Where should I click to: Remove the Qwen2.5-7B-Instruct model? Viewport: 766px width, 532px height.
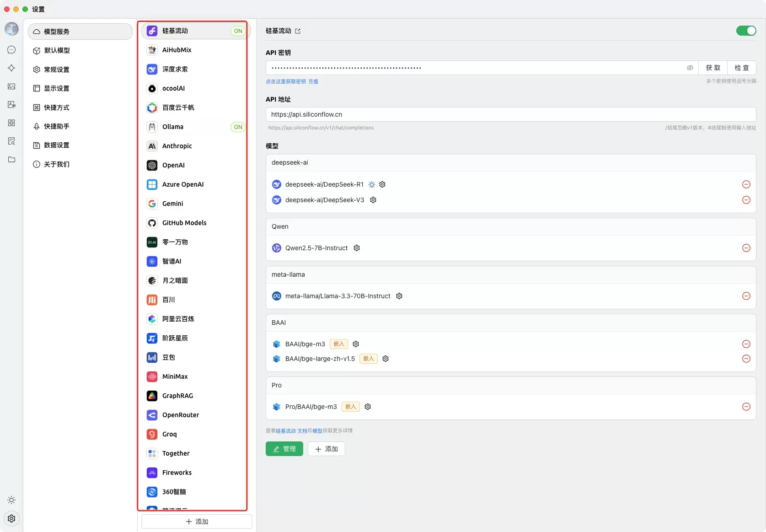pyautogui.click(x=746, y=248)
